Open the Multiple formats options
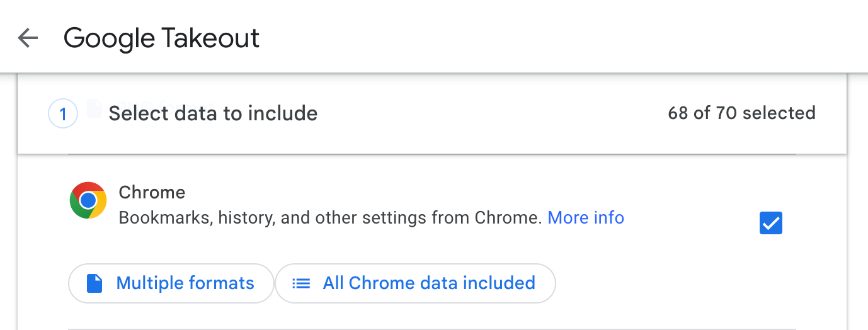868x330 pixels. (171, 283)
